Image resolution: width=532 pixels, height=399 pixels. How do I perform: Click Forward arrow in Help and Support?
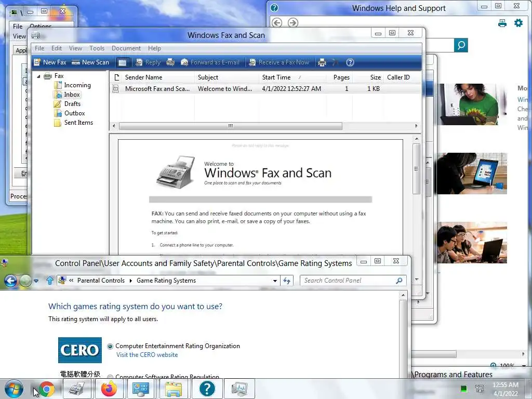(293, 23)
